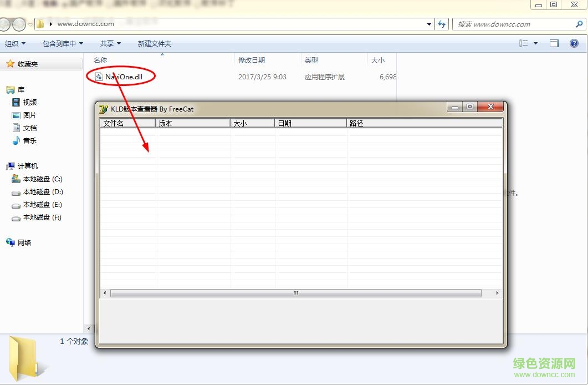
Task: Minimize the Explorer window
Action: pyautogui.click(x=539, y=4)
